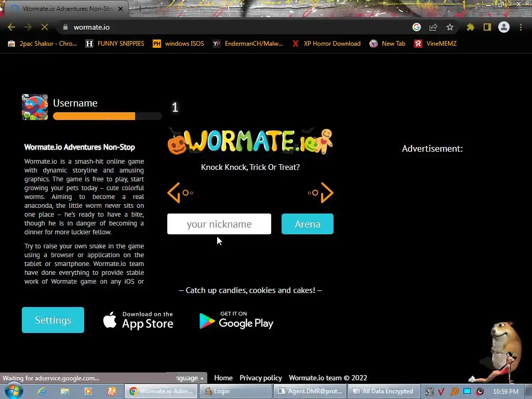This screenshot has height=399, width=532.
Task: Open the Windows Start orb
Action: pos(14,391)
